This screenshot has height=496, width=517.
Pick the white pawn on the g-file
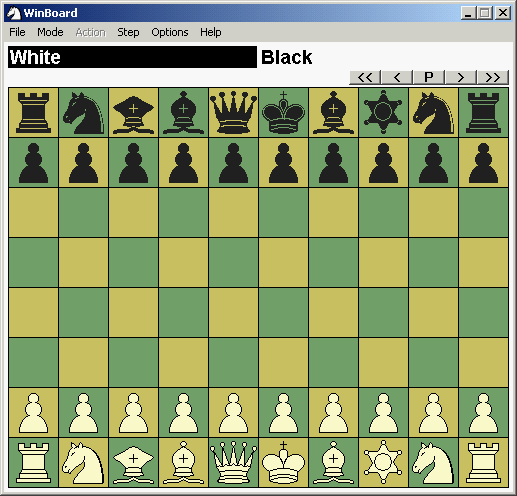pos(333,413)
